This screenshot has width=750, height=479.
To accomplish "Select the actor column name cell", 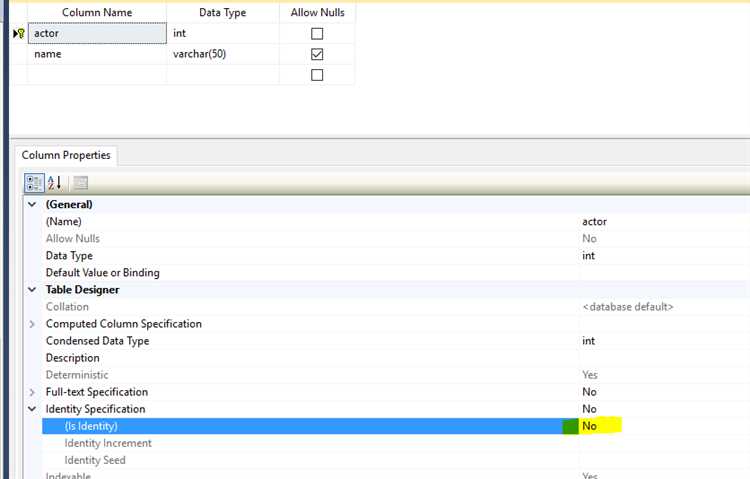I will click(x=97, y=33).
